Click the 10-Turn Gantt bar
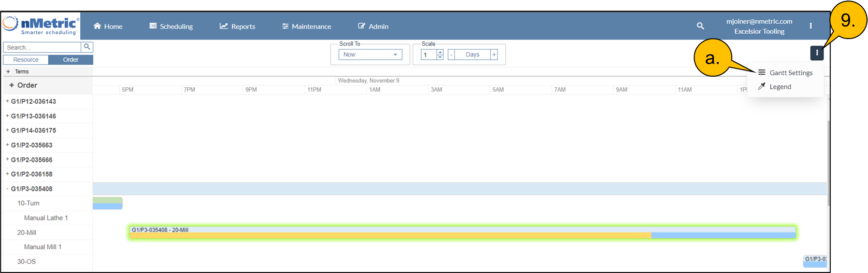Viewport: 868px width, 273px height. point(107,203)
